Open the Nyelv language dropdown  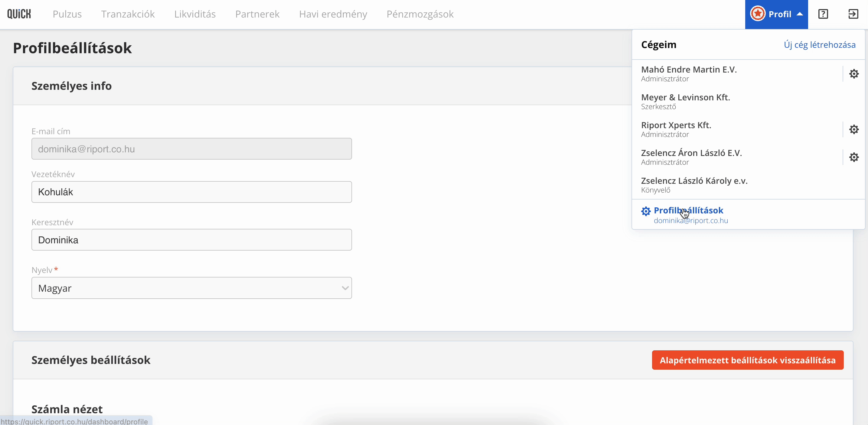click(x=192, y=288)
